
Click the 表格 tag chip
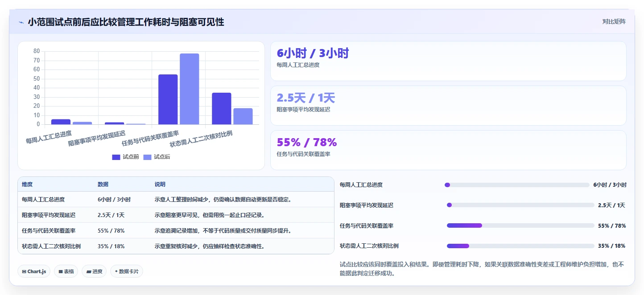pyautogui.click(x=66, y=271)
